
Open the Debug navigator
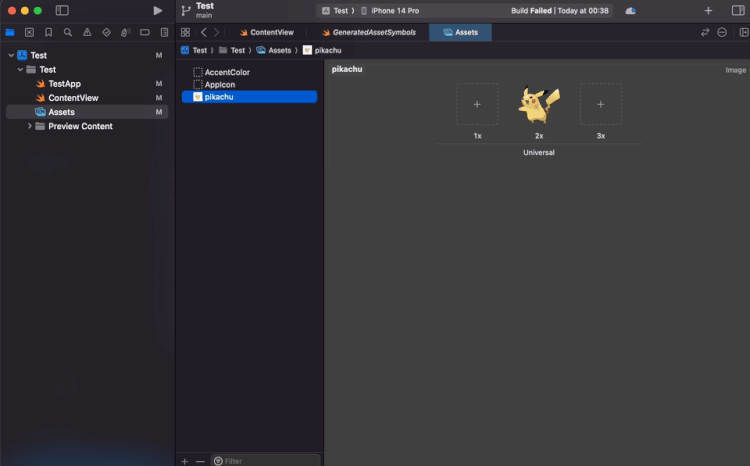pyautogui.click(x=125, y=33)
